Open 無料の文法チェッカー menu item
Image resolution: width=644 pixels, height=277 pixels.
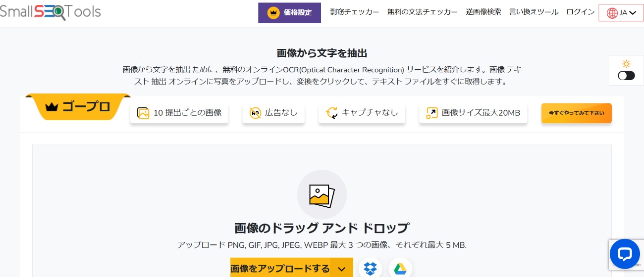(423, 12)
